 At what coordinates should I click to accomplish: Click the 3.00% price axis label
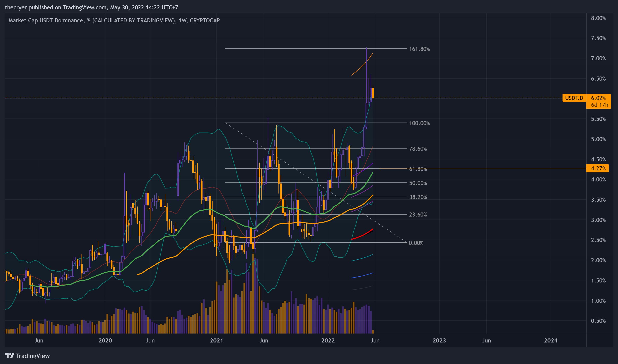(598, 220)
